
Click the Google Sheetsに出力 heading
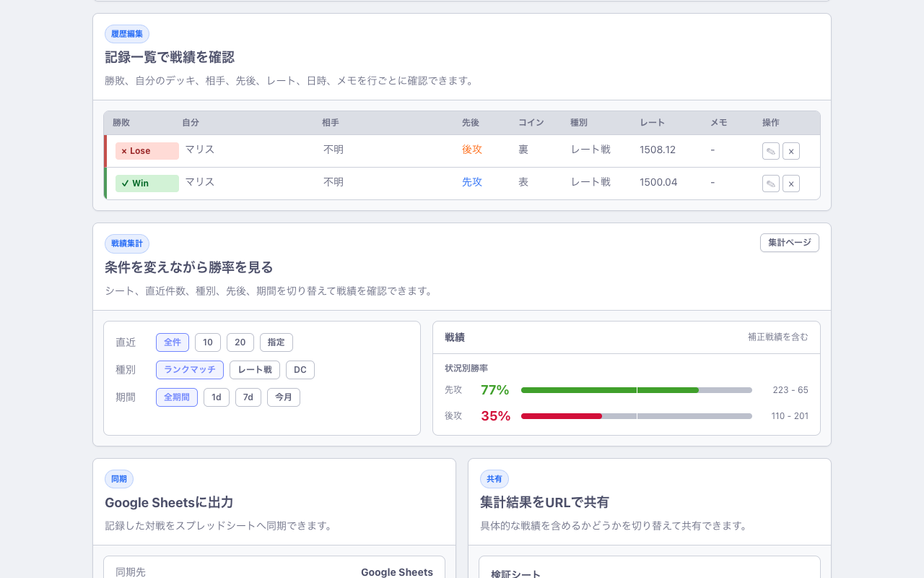(x=169, y=502)
